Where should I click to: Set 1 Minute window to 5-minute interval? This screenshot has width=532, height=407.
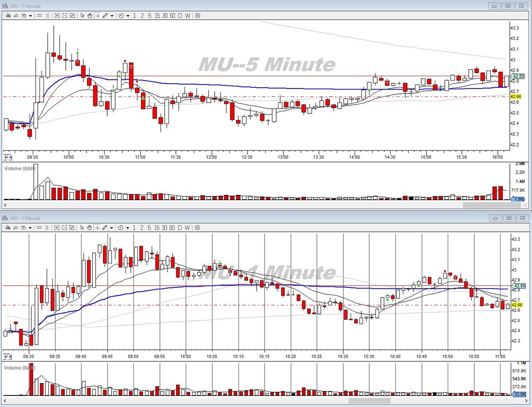149,227
